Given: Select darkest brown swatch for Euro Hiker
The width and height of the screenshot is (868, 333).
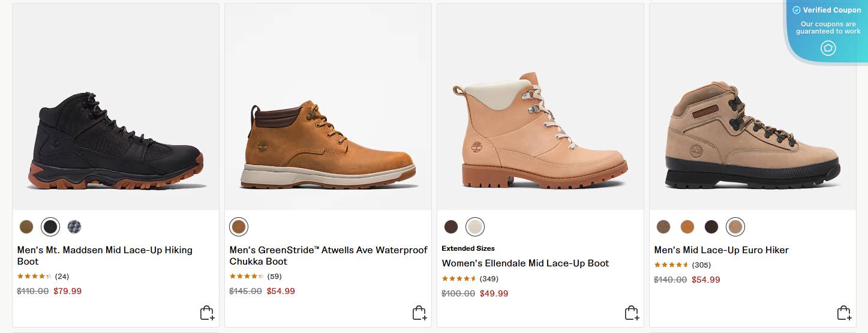Looking at the screenshot, I should pos(711,227).
